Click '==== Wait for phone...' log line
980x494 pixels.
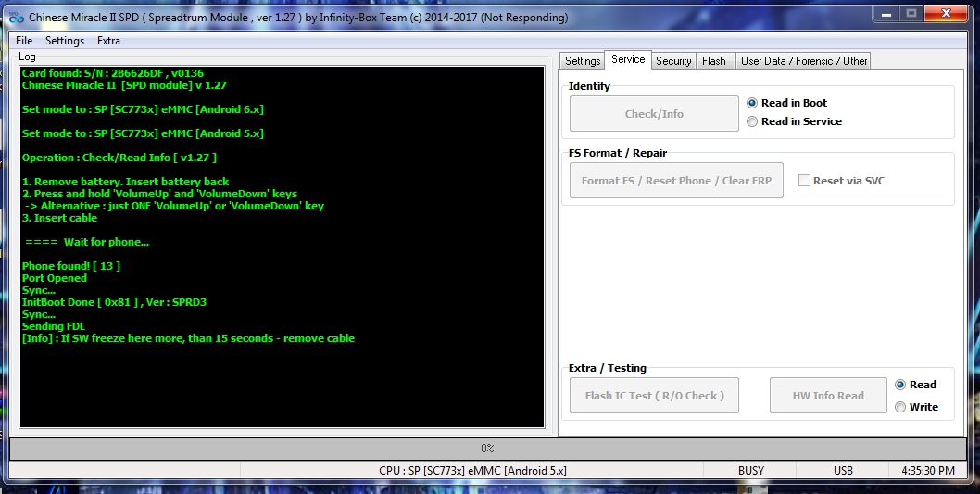click(87, 242)
